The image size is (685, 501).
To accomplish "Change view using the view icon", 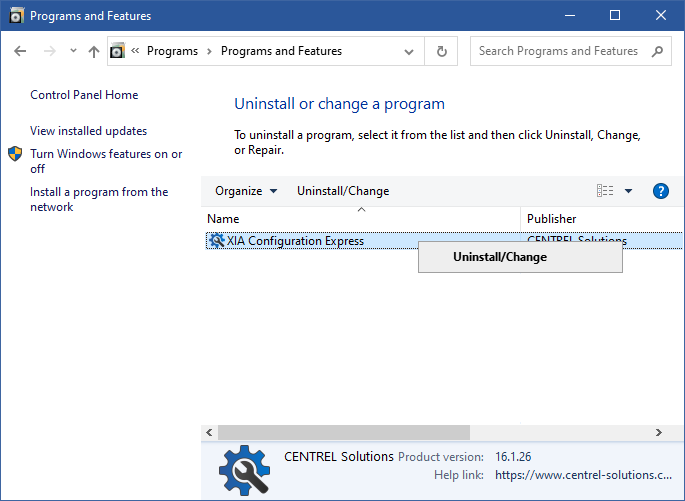I will click(x=605, y=191).
